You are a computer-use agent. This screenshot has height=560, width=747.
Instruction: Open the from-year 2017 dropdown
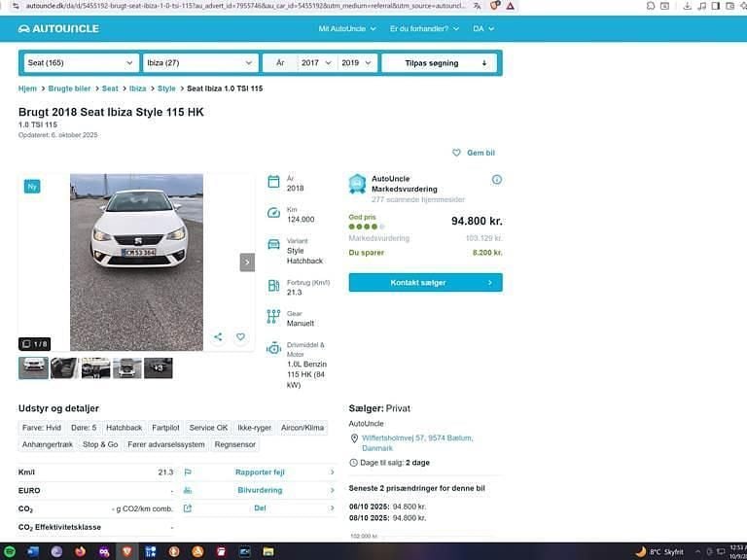[x=316, y=63]
